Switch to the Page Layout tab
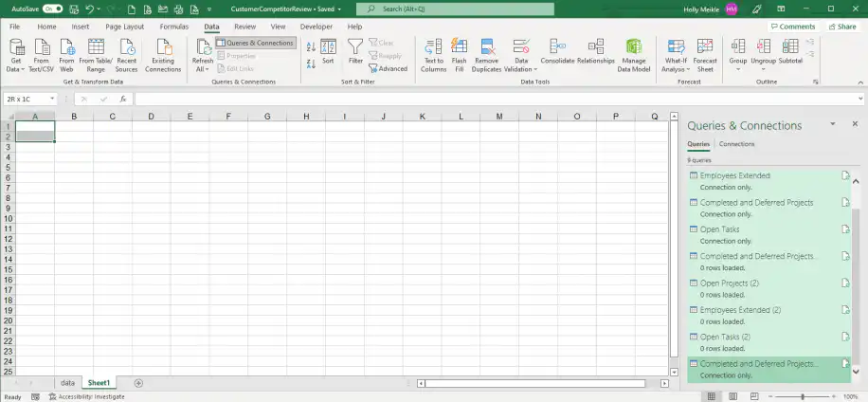 point(124,27)
